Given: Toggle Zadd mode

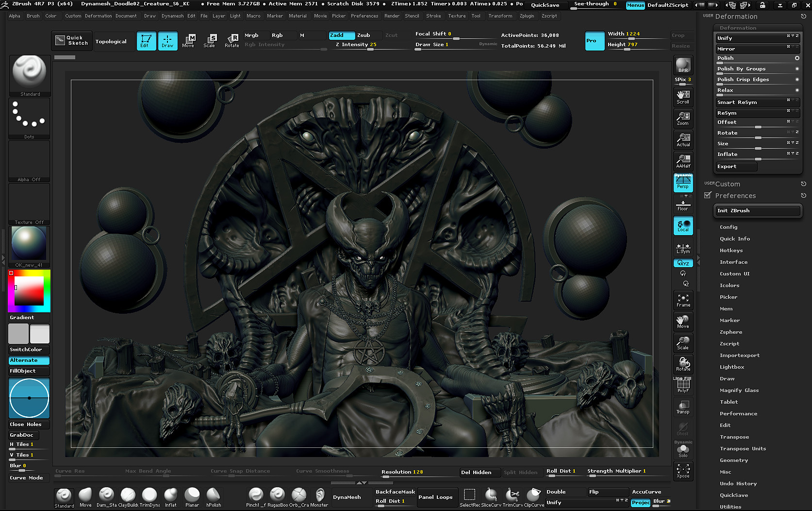Looking at the screenshot, I should [341, 35].
